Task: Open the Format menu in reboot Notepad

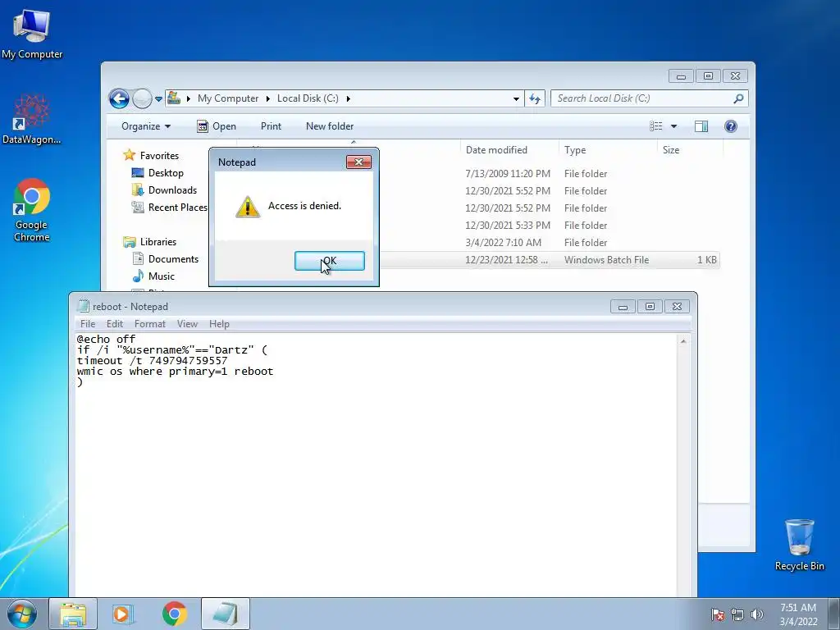Action: (x=150, y=323)
